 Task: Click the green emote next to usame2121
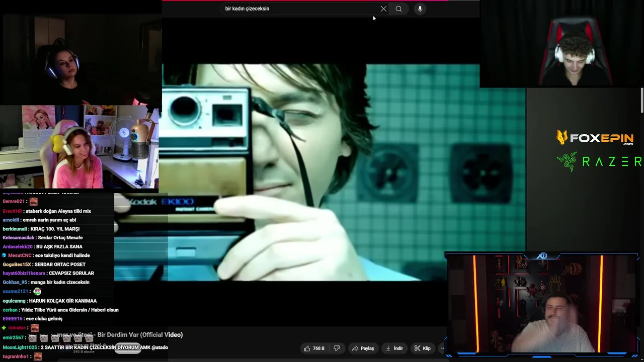[37, 291]
